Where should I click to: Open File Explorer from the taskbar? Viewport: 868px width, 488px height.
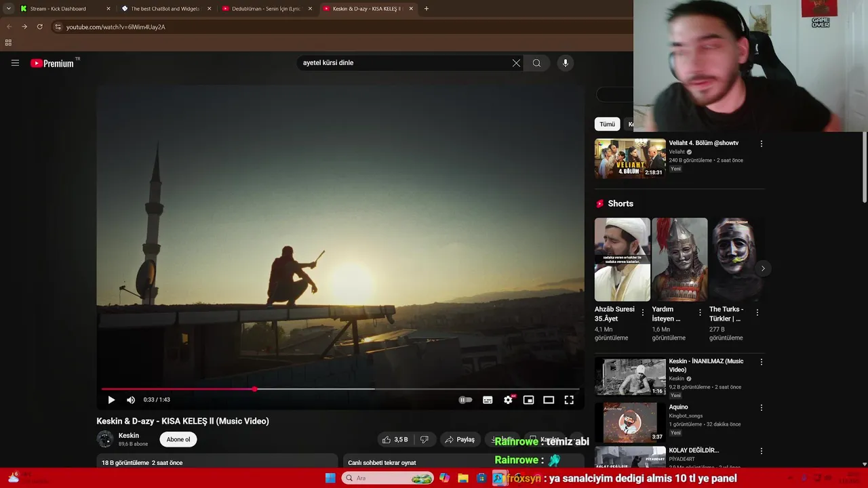coord(463,478)
